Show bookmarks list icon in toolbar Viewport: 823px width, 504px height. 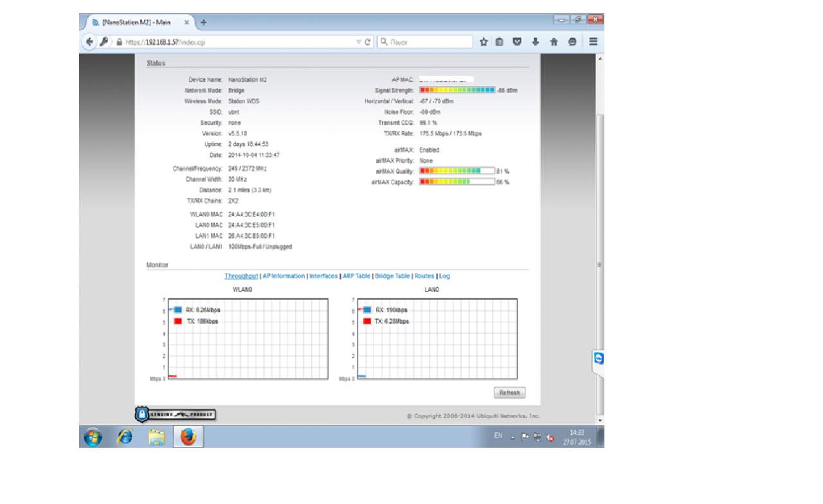pyautogui.click(x=499, y=42)
